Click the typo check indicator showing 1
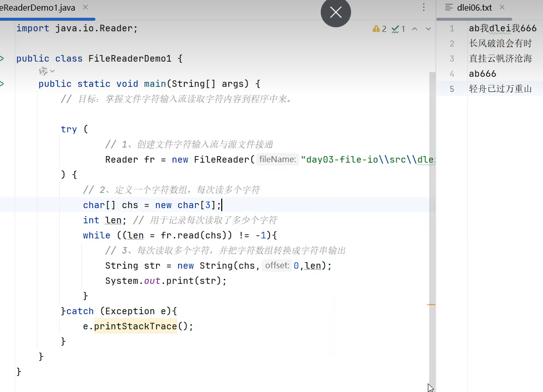Viewport: 543px width, 392px height. pos(399,29)
